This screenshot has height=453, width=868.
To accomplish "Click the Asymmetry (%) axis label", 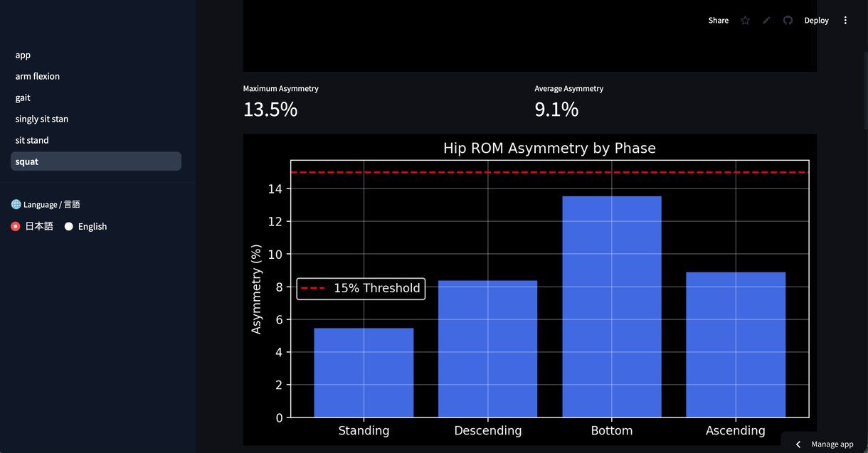I will point(257,289).
